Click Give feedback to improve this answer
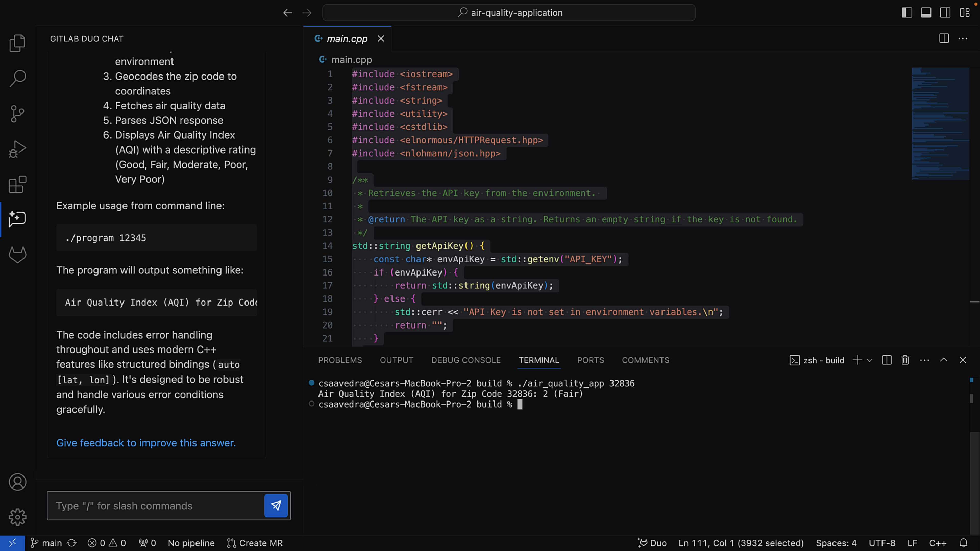Image resolution: width=980 pixels, height=551 pixels. (146, 443)
